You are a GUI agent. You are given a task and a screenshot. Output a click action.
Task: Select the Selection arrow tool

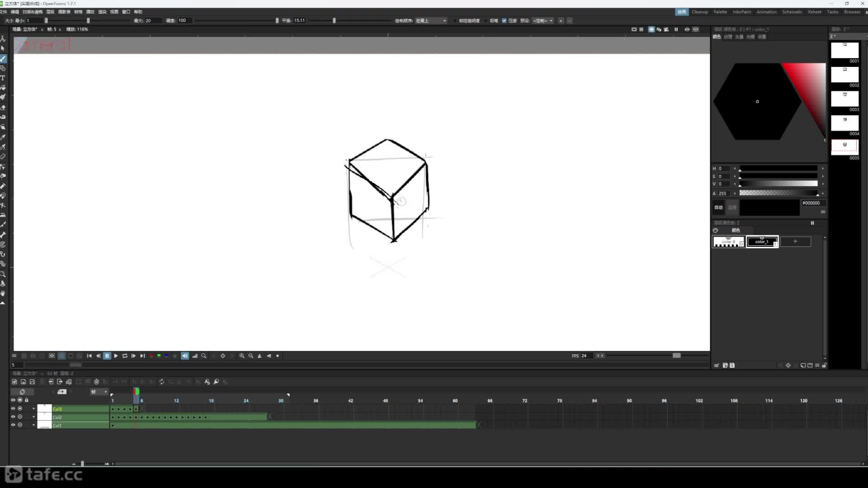click(x=3, y=48)
